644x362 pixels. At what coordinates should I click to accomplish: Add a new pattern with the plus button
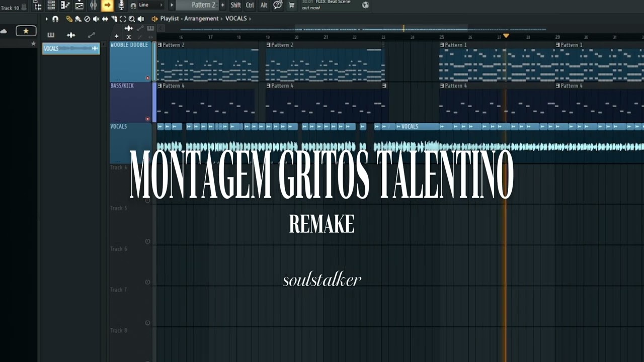[x=223, y=5]
